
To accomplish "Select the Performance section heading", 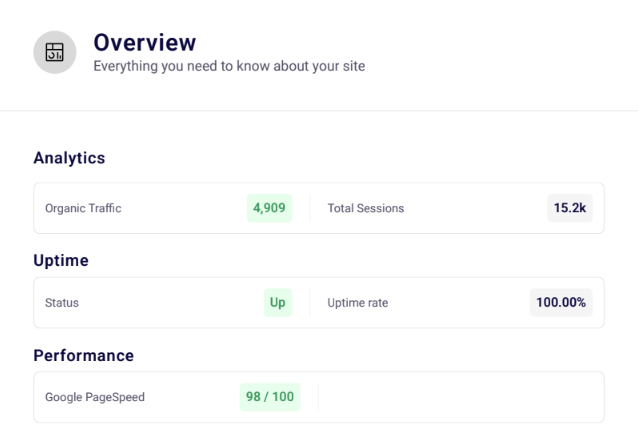I will 83,355.
